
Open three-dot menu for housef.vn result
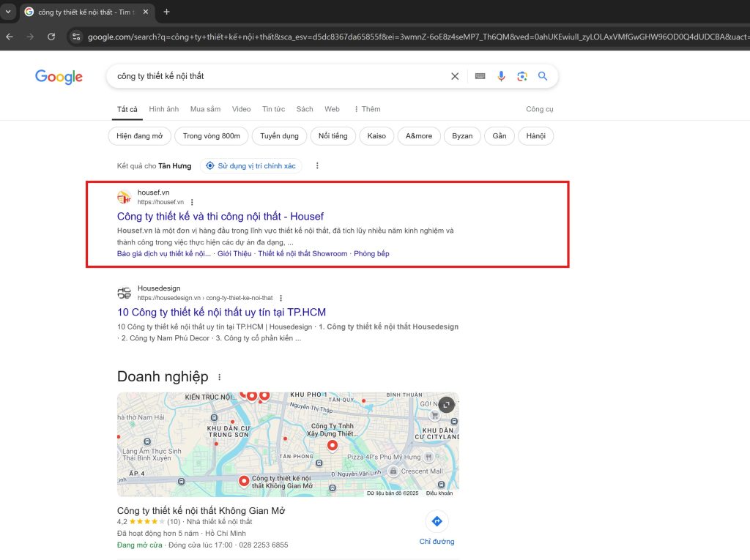(192, 202)
